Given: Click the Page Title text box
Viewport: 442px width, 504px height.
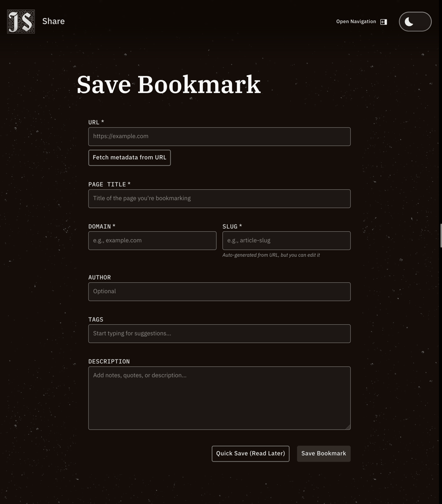Looking at the screenshot, I should 219,198.
